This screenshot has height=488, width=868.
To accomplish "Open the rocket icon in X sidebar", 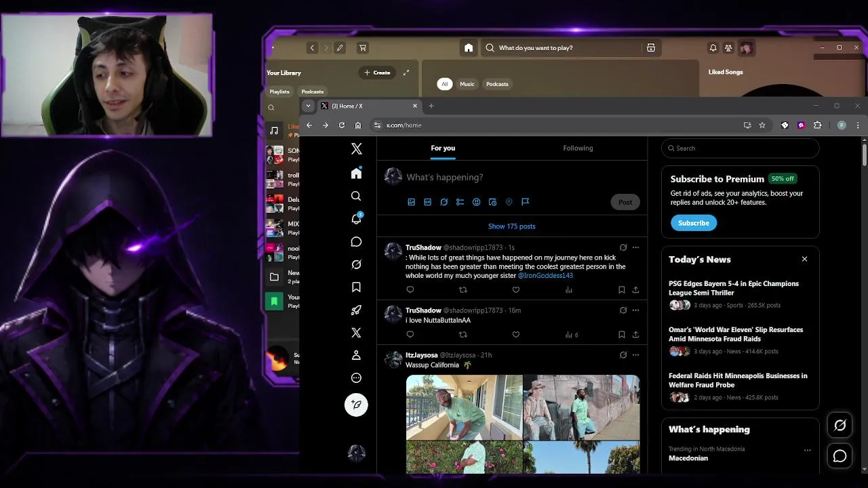I will pos(356,310).
